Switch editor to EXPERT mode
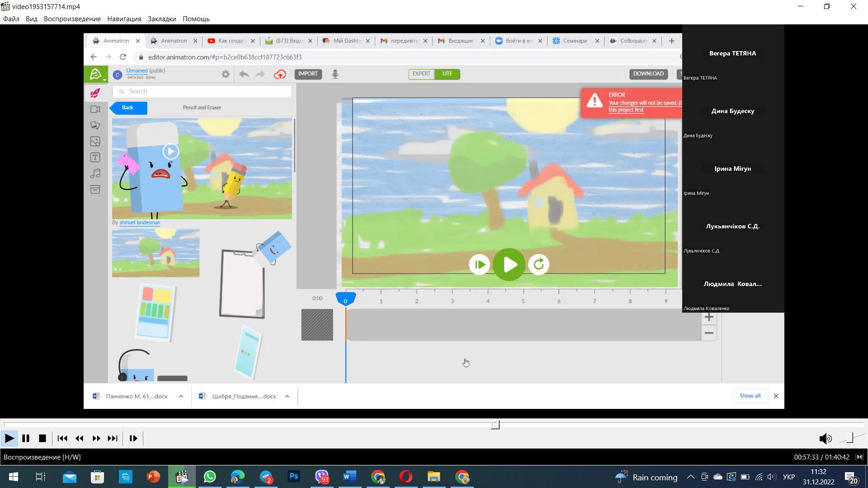This screenshot has height=488, width=868. click(x=421, y=74)
